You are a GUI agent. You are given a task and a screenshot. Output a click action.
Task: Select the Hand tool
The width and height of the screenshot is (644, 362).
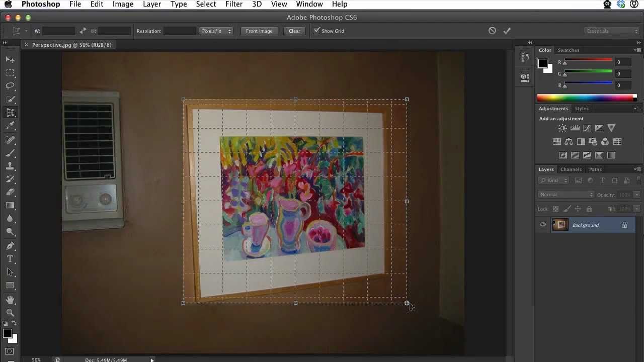[10, 299]
